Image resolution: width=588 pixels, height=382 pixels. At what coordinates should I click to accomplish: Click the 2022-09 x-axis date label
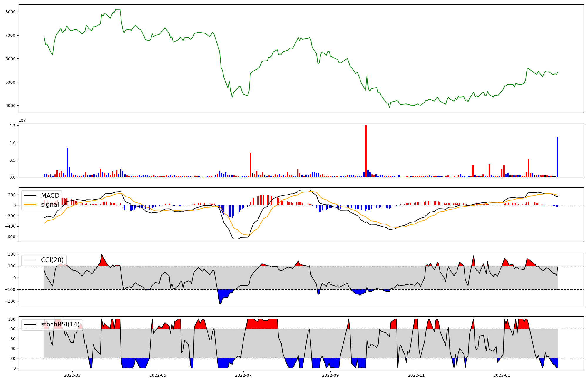click(x=330, y=375)
